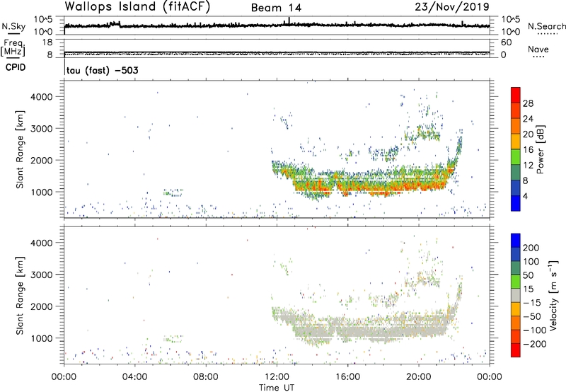The width and height of the screenshot is (566, 392).
Task: Click the 'CPID' label
Action: tap(16, 67)
